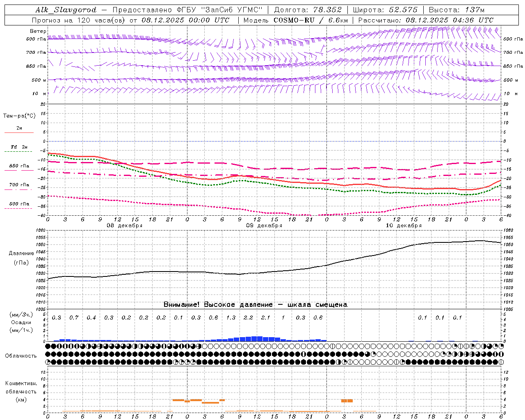Click the Тем-ра(°C) panel label
The height and width of the screenshot is (420, 525).
pyautogui.click(x=19, y=116)
